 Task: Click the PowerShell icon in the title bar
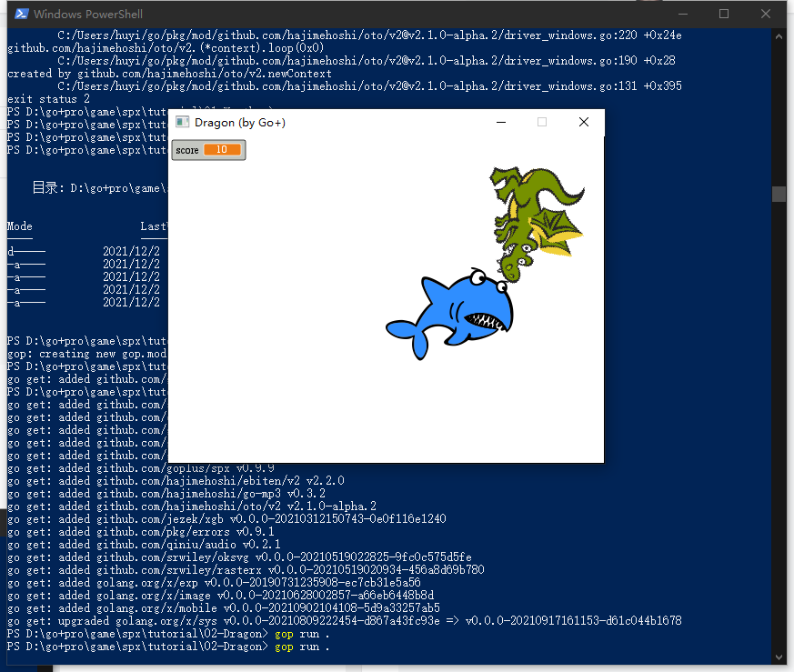pos(21,14)
